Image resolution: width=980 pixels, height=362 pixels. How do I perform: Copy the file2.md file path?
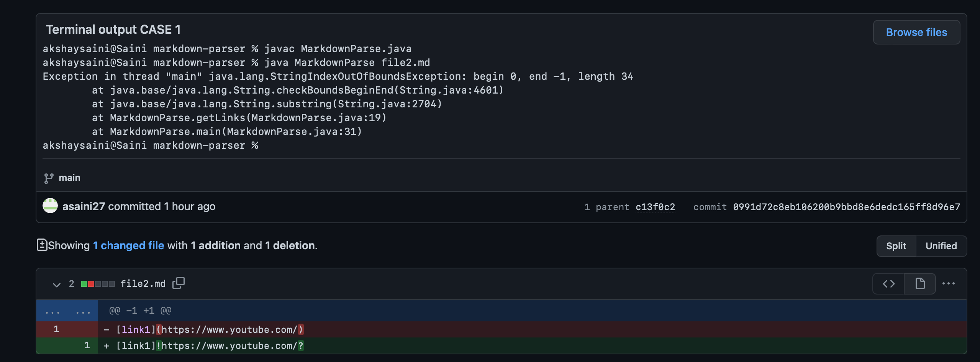178,283
